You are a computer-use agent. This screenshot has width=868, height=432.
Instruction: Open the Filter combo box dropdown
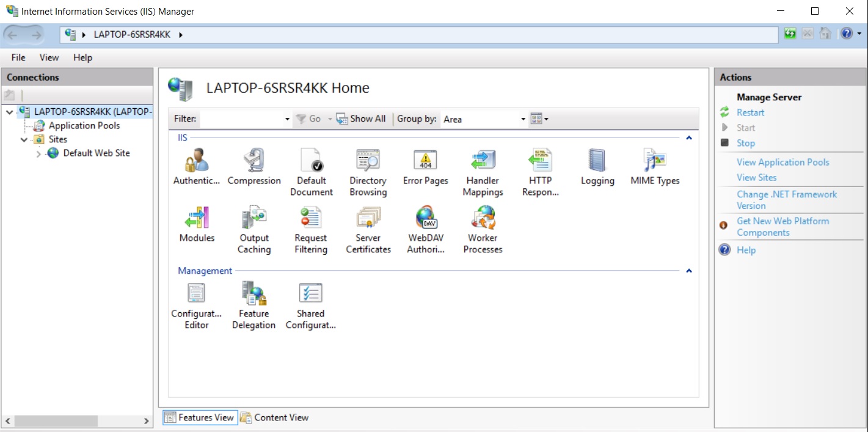point(287,119)
